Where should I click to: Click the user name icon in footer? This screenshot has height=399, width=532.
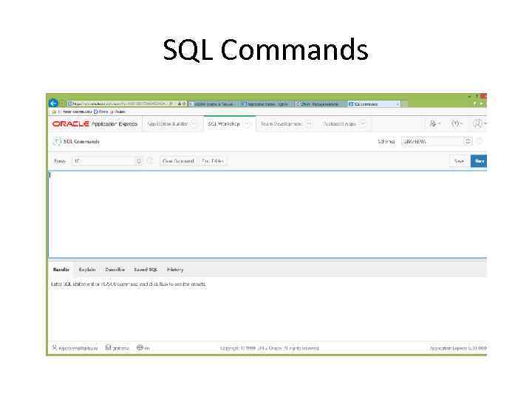[54, 347]
